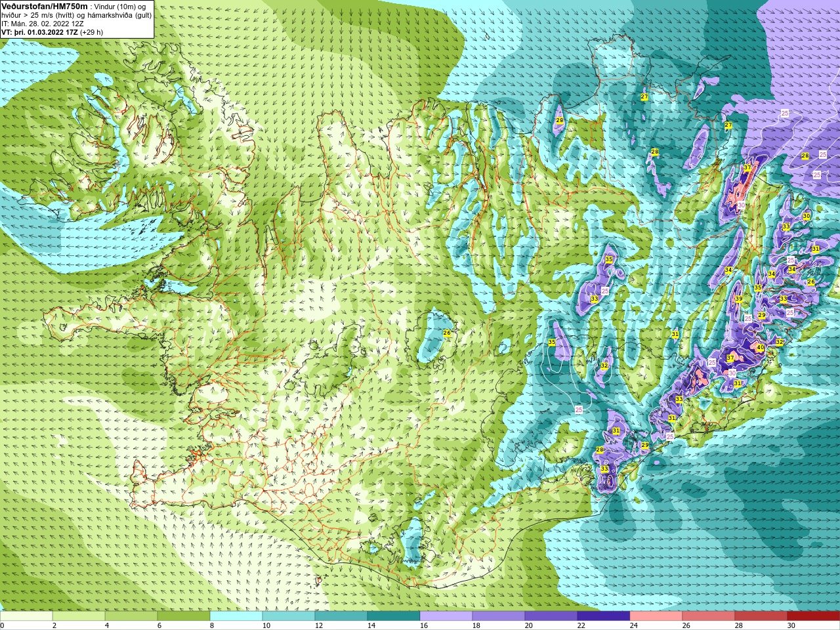Viewport: 840px width, 630px height.
Task: Click the 28–30 m/s red legend swatch
Action: [x=761, y=616]
